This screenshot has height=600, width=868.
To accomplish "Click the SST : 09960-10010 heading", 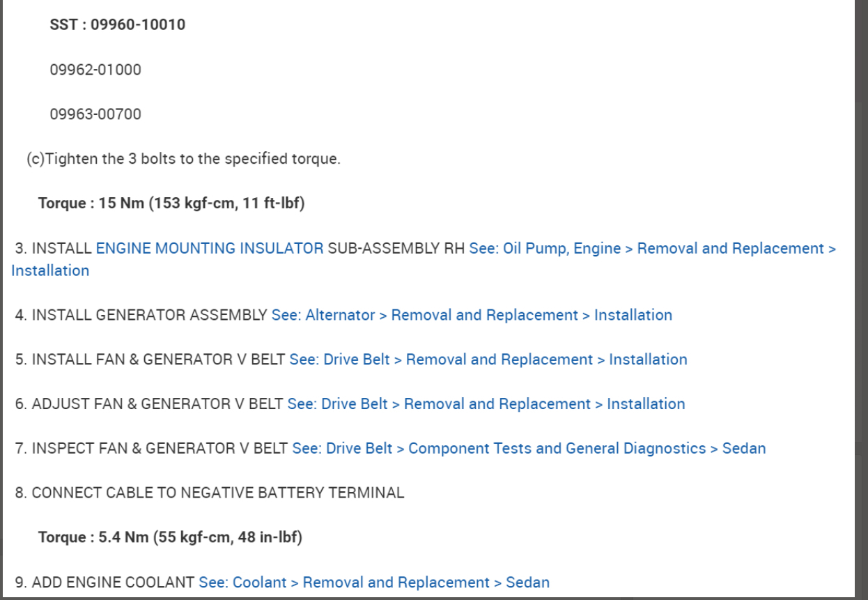I will click(x=117, y=25).
